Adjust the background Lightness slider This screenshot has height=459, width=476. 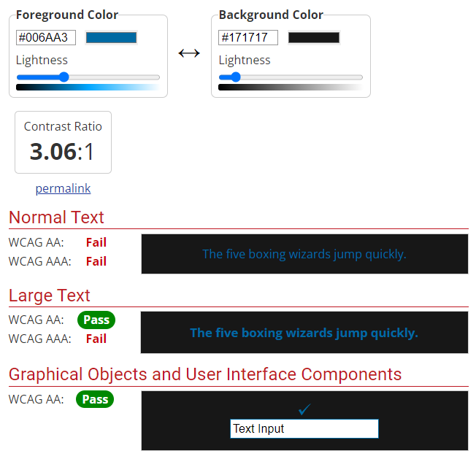(291, 77)
